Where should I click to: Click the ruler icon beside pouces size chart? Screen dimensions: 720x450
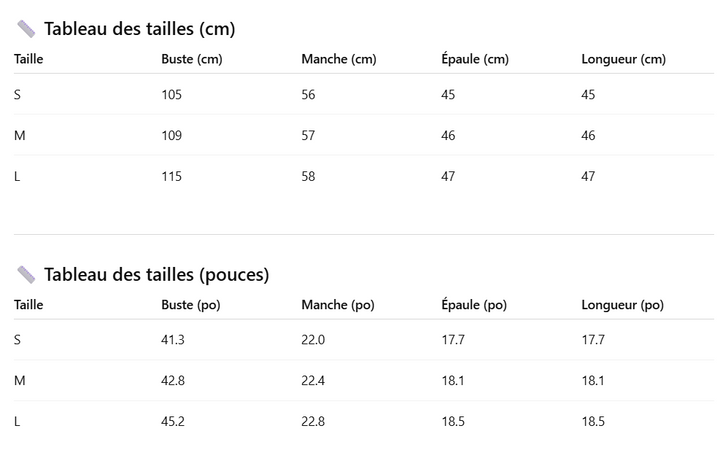point(26,275)
